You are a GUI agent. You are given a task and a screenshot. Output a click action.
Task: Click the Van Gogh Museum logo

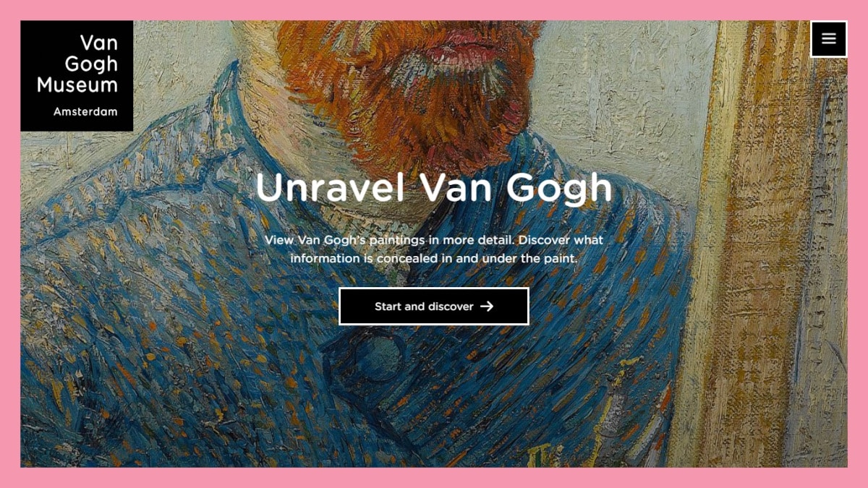point(77,76)
